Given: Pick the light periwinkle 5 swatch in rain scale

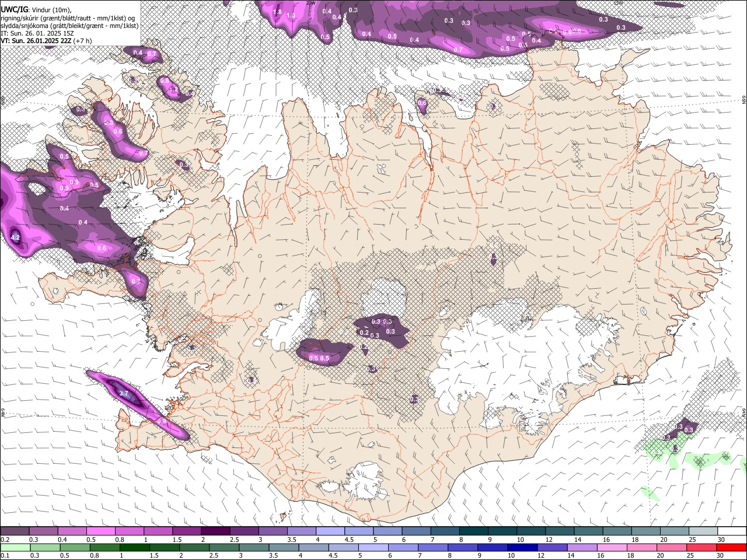Looking at the screenshot, I should point(373,548).
